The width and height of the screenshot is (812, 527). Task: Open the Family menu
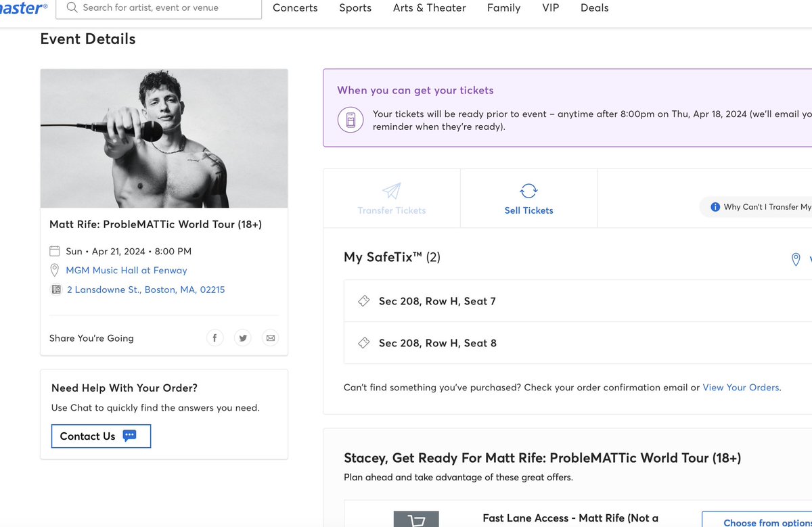pyautogui.click(x=503, y=8)
